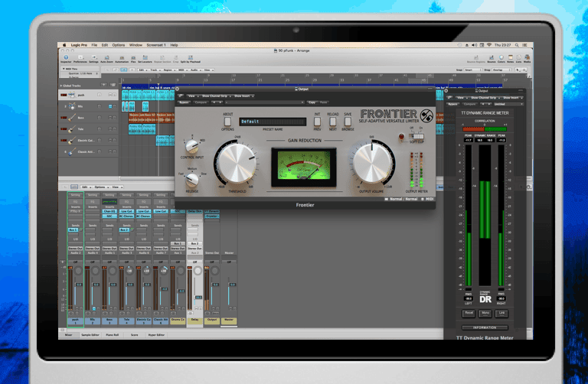Toggle the Link button on the TT meter

click(501, 313)
